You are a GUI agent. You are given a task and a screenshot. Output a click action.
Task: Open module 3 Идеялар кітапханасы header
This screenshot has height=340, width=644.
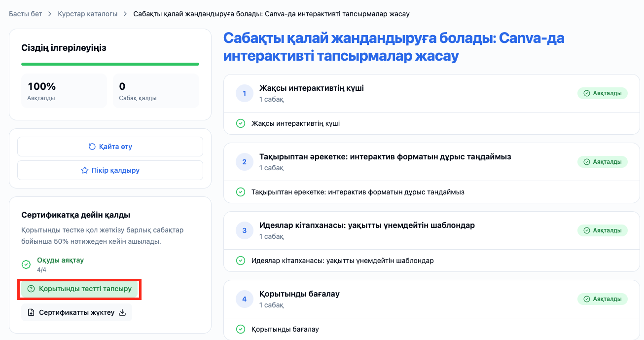431,230
